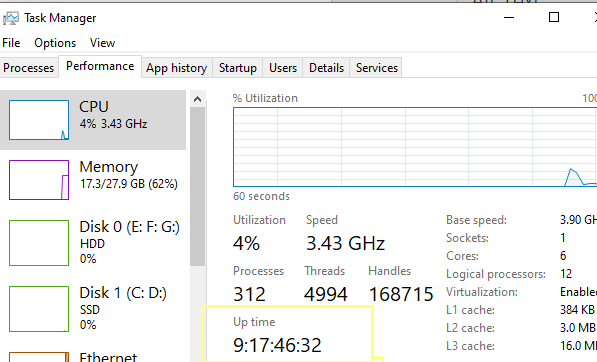Open the Options menu

(55, 43)
